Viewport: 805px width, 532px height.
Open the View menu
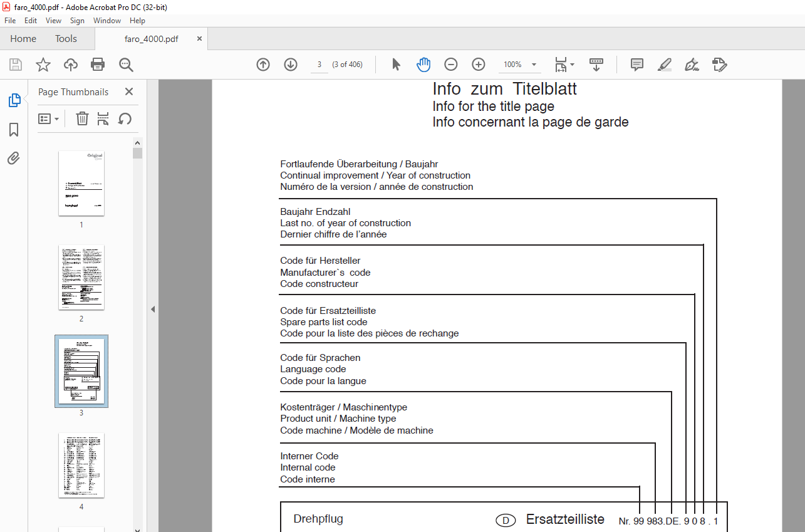54,21
